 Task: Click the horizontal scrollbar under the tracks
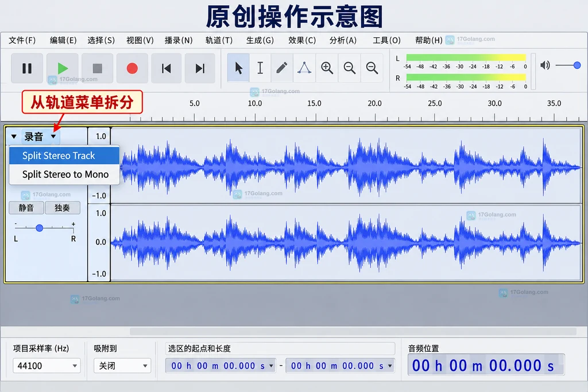(353, 331)
